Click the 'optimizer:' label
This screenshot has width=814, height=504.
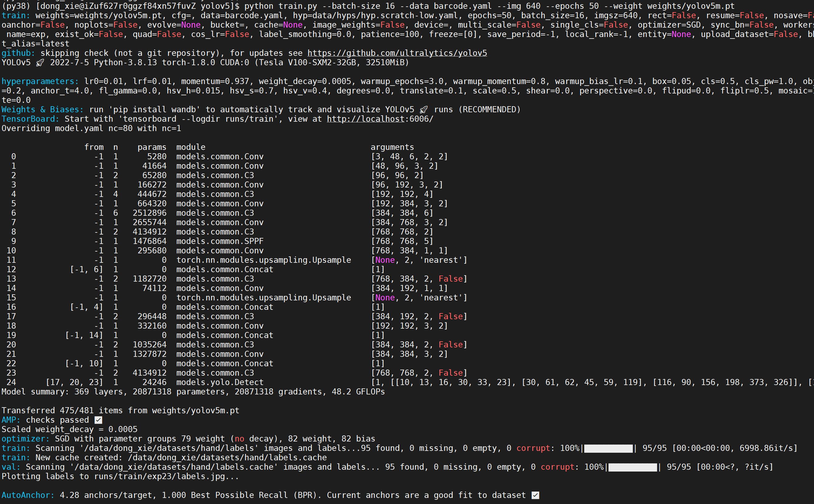(26, 439)
